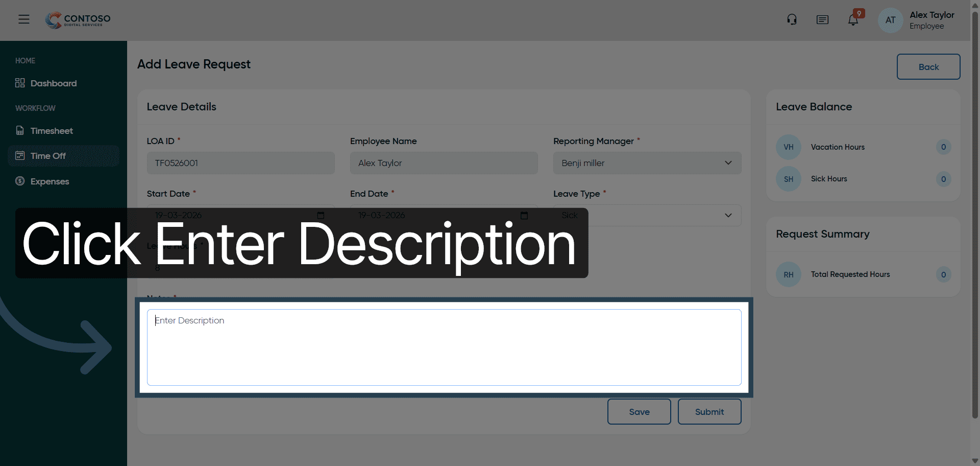This screenshot has width=980, height=466.
Task: Click the Back button
Action: pyautogui.click(x=928, y=67)
